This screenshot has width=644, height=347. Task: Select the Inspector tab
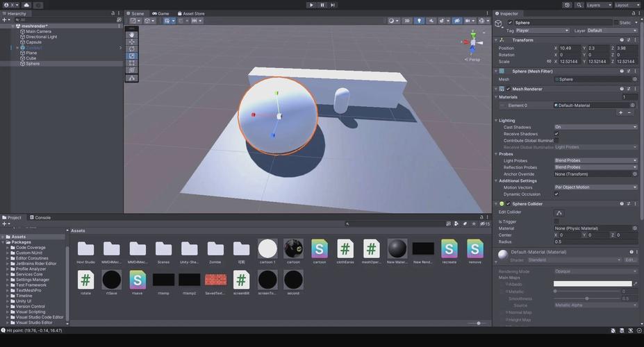click(506, 14)
